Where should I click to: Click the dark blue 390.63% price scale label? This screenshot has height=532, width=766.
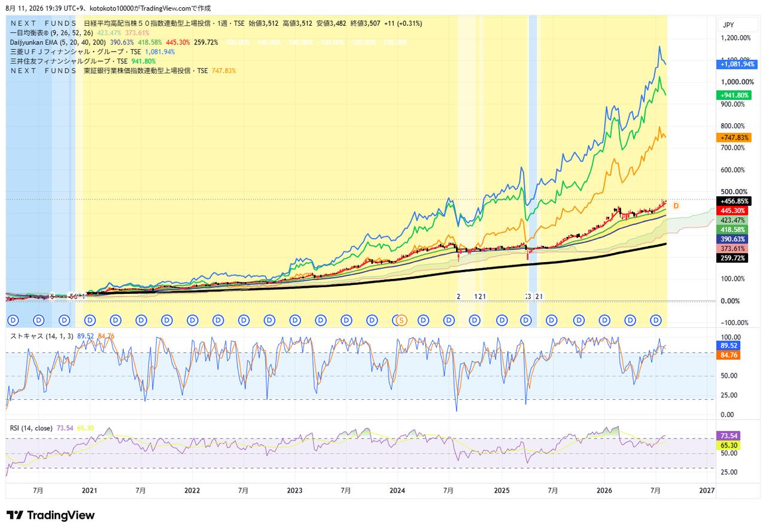coord(732,239)
